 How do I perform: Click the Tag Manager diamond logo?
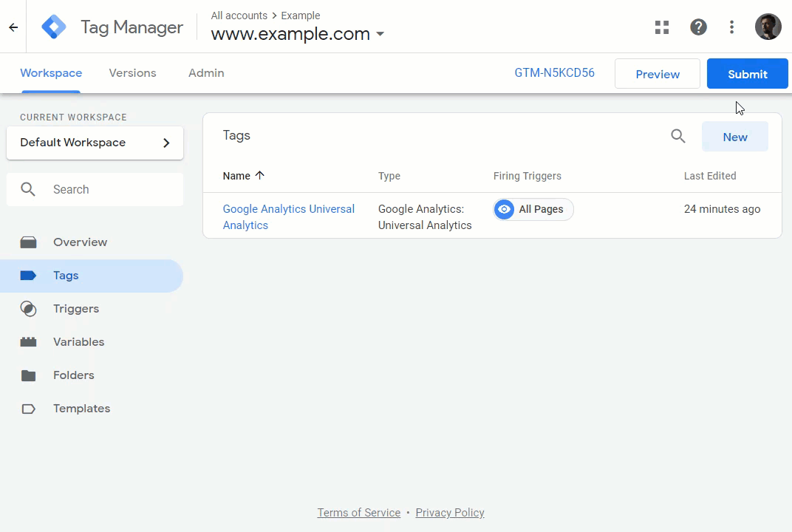click(x=53, y=27)
